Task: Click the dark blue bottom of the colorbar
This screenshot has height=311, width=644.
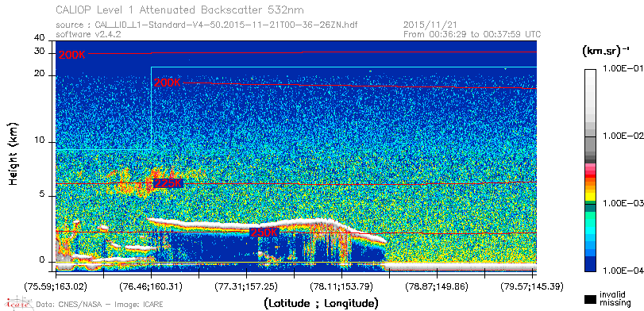Action: [x=590, y=263]
